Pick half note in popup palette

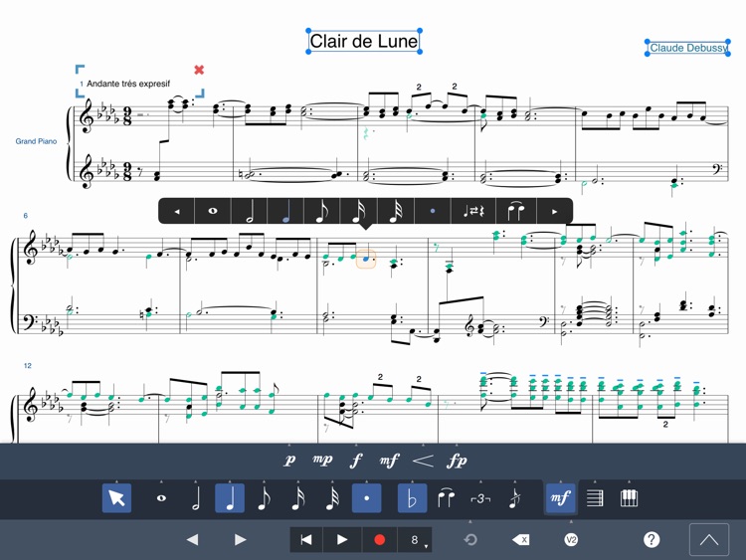pyautogui.click(x=250, y=211)
